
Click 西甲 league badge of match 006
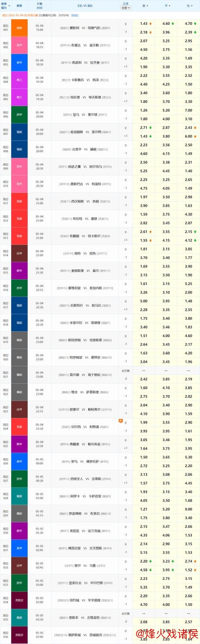coord(19,115)
